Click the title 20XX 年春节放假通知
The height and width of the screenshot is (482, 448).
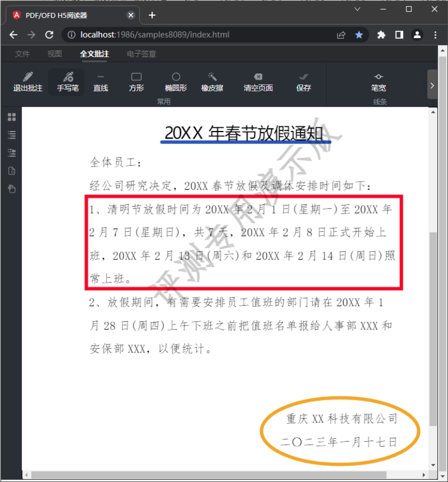pyautogui.click(x=244, y=133)
